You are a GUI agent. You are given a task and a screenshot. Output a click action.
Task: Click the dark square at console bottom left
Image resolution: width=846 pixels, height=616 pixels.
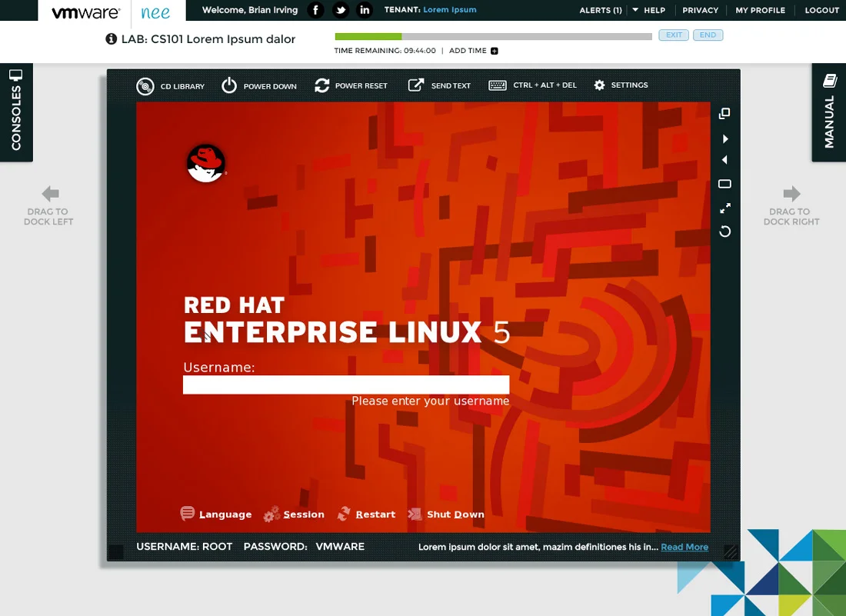(x=116, y=552)
